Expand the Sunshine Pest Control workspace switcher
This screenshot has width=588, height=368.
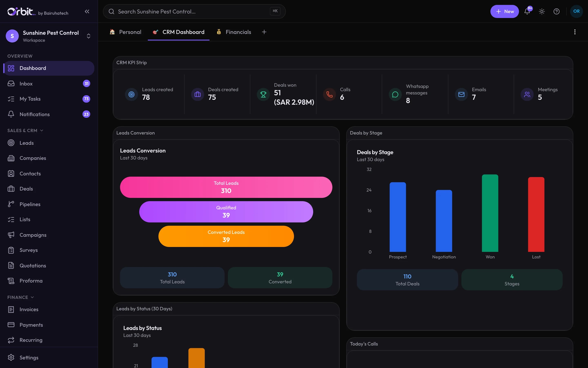click(x=49, y=36)
